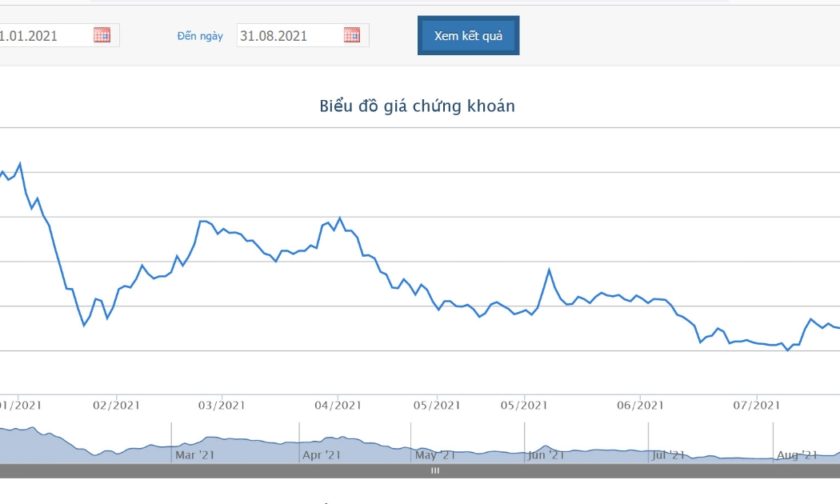Click the Apr '21 marker in navigator
Screen dimensions: 840x504
pyautogui.click(x=322, y=454)
